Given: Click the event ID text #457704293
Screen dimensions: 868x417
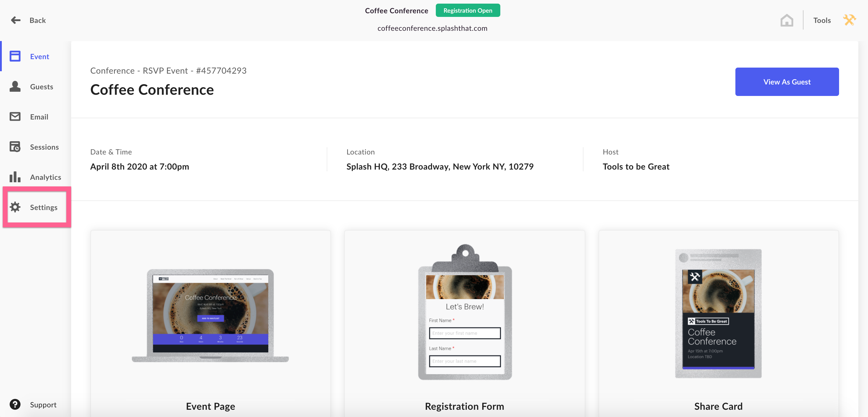Looking at the screenshot, I should click(221, 71).
